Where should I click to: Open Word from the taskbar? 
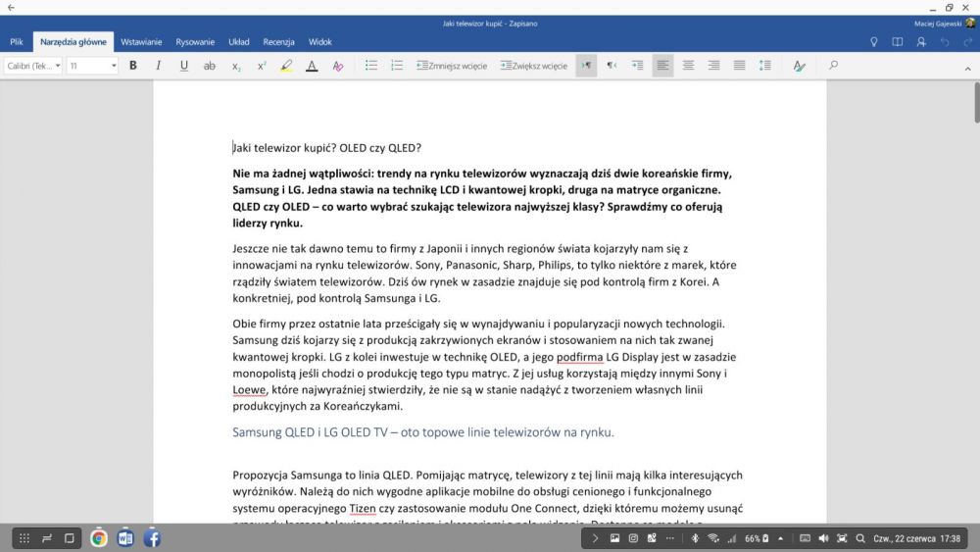pos(125,538)
